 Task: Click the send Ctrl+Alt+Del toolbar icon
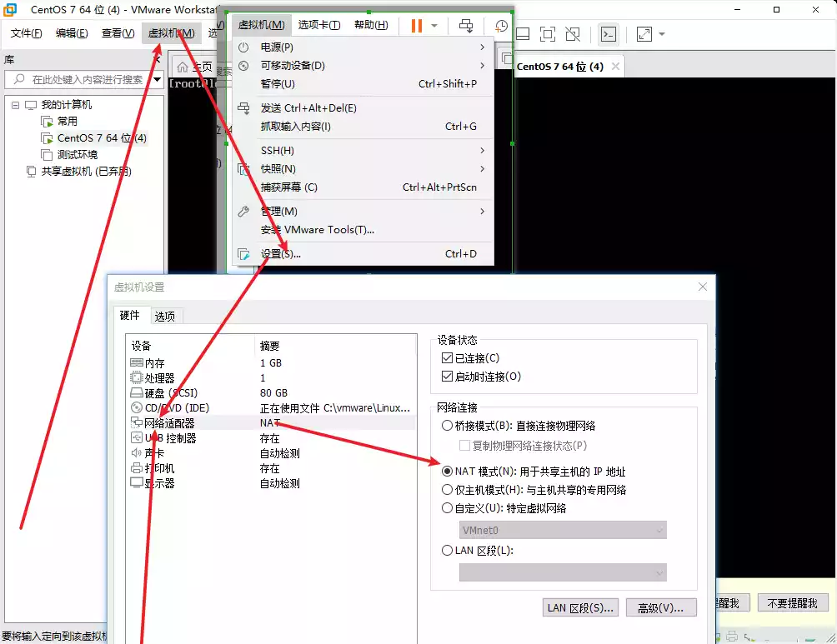coord(466,26)
